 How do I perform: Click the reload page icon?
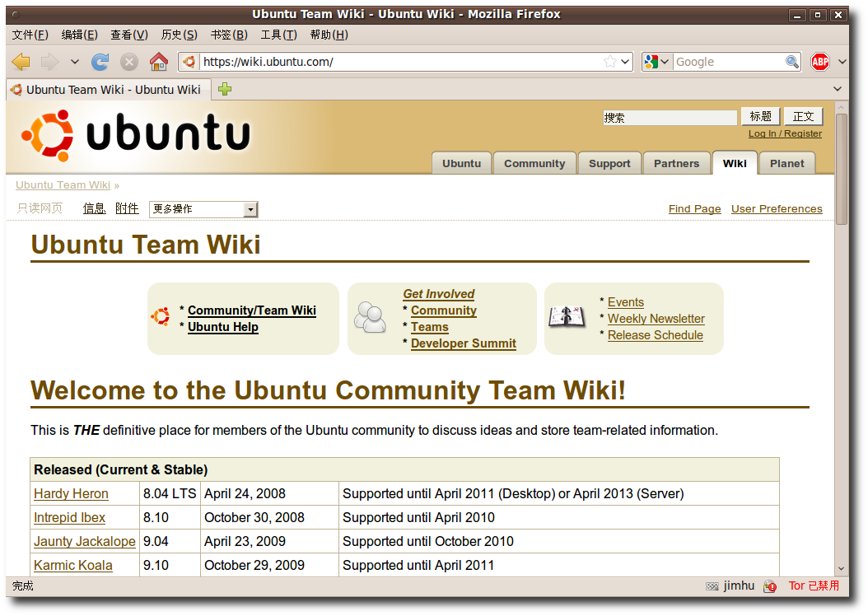click(x=100, y=62)
